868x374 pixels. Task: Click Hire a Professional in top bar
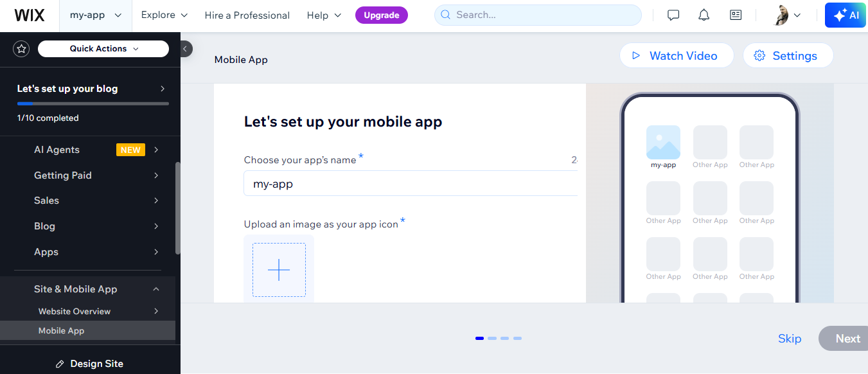click(247, 15)
